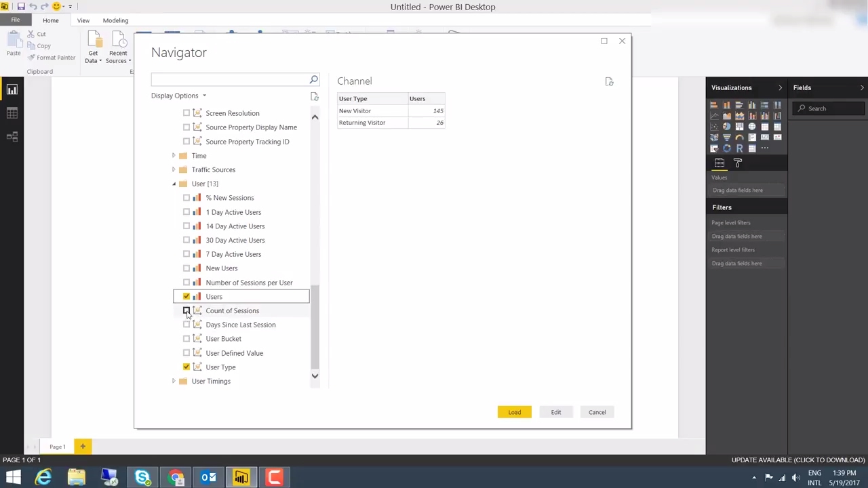Click the Update Available download link
This screenshot has width=868, height=488.
pos(798,460)
